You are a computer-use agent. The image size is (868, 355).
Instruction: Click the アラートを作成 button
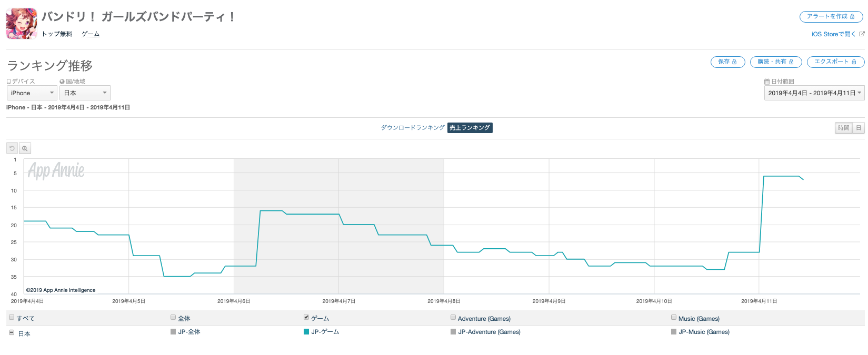[x=831, y=17]
